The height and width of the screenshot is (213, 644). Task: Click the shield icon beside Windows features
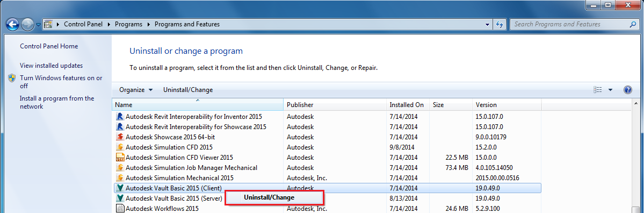coord(12,78)
